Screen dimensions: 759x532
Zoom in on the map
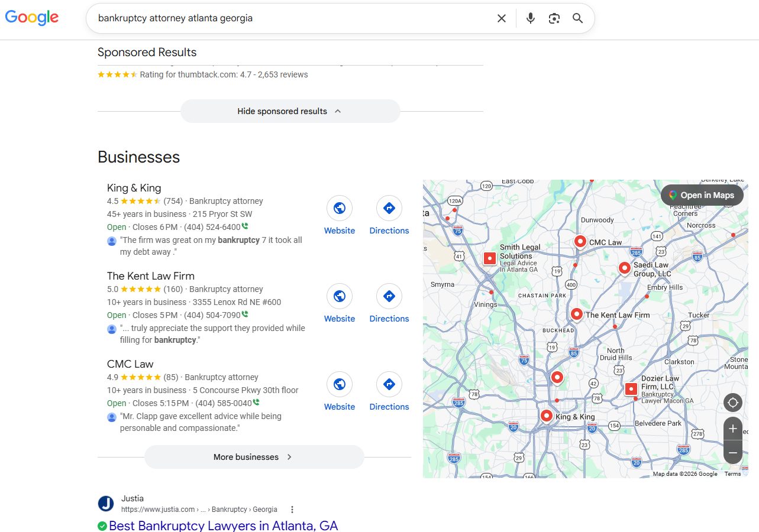point(733,429)
